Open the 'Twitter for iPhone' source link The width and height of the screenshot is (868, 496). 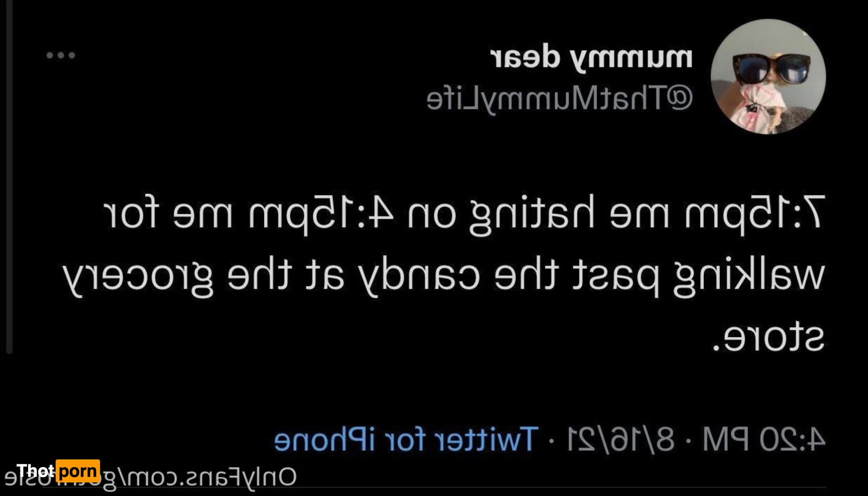coord(406,439)
